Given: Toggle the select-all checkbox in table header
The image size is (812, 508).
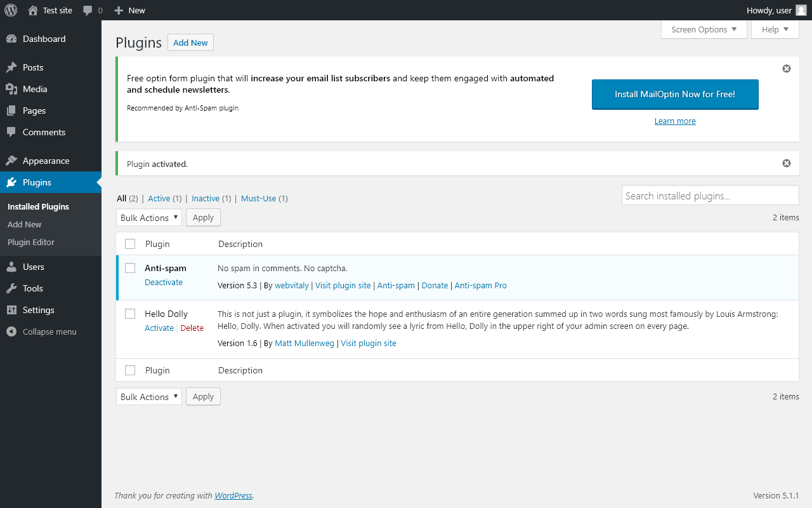Looking at the screenshot, I should click(130, 244).
